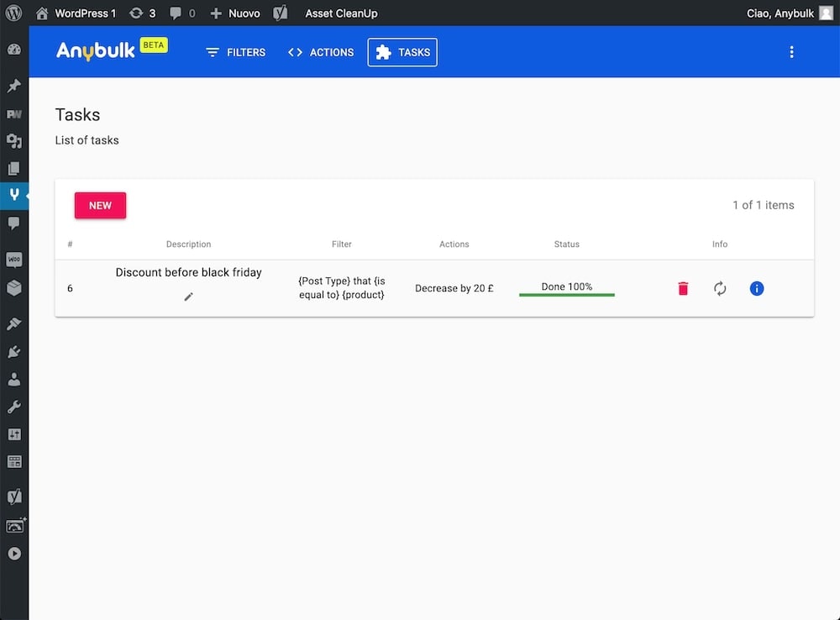This screenshot has height=620, width=840.
Task: Open the three-dot more options menu
Action: point(791,52)
